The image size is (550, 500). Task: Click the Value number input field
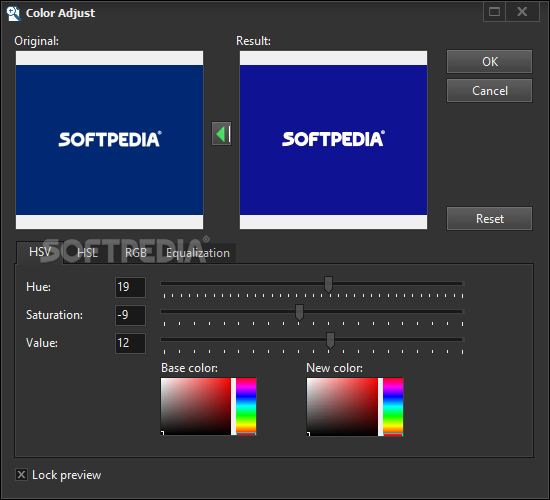click(130, 343)
